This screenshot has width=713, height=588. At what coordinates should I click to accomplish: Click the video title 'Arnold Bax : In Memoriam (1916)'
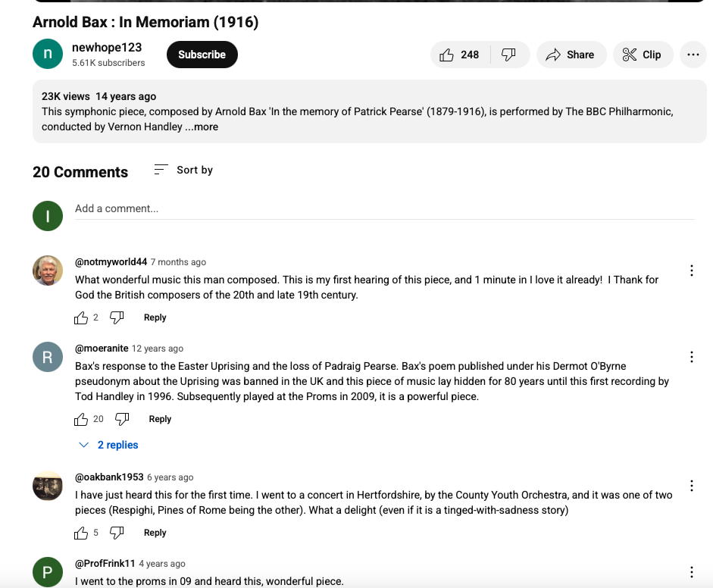145,22
